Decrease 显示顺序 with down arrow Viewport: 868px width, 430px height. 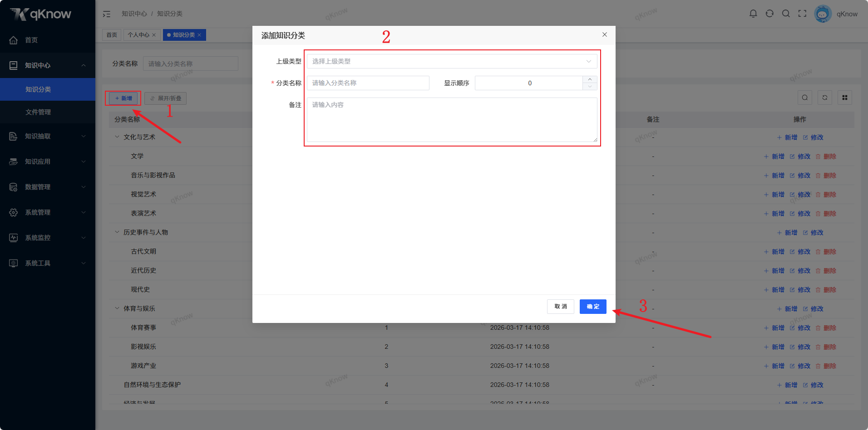pyautogui.click(x=590, y=87)
